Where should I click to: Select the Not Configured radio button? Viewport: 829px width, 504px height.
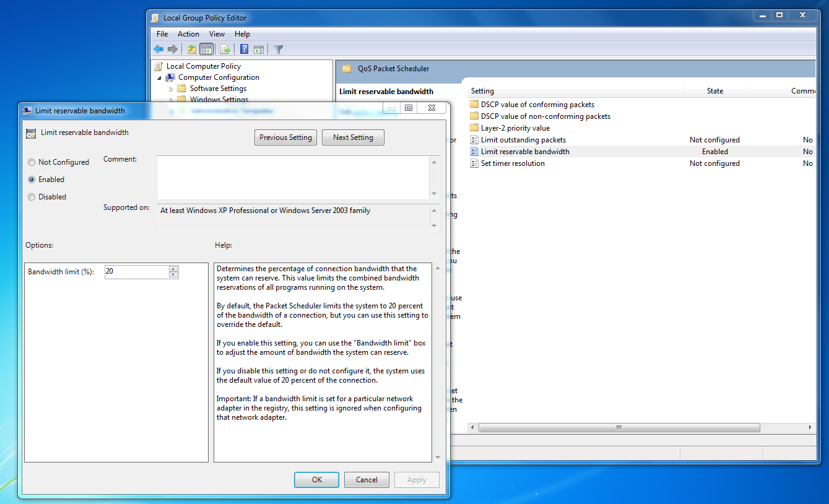pos(32,162)
